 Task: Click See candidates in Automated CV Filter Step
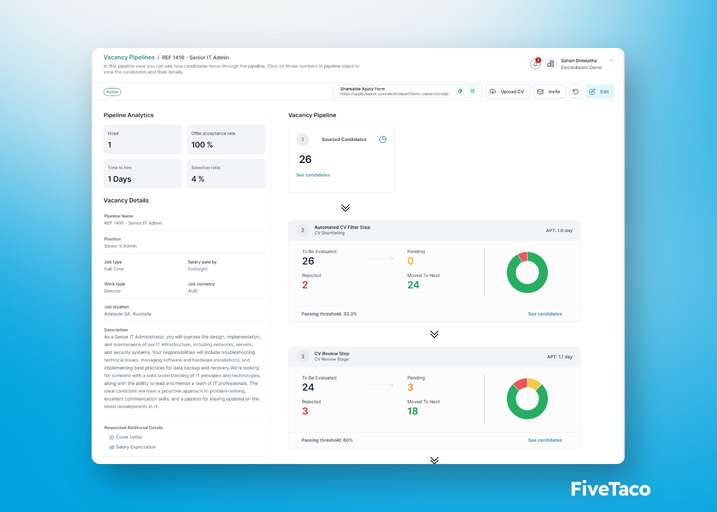(x=545, y=314)
